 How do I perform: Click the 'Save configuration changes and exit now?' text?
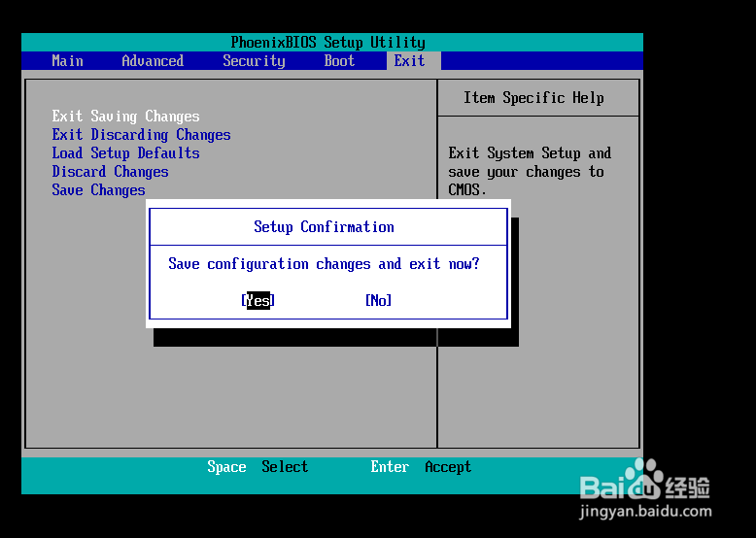pyautogui.click(x=324, y=264)
